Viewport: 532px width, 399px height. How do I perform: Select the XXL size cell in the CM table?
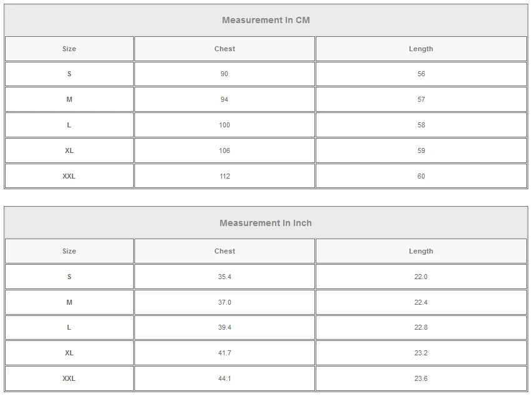[69, 176]
